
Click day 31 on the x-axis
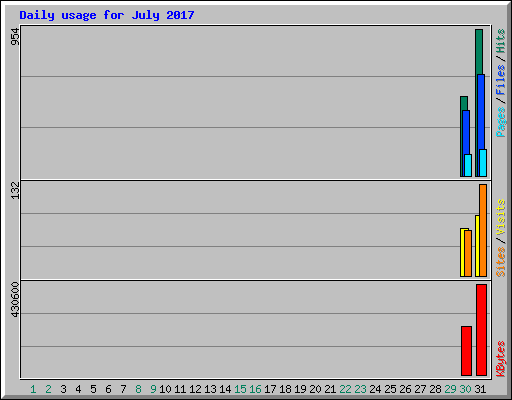(480, 389)
